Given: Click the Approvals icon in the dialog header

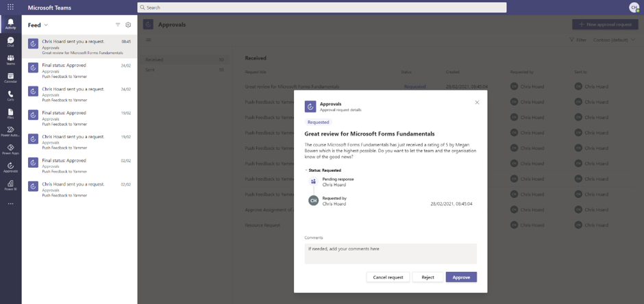Looking at the screenshot, I should coord(310,107).
